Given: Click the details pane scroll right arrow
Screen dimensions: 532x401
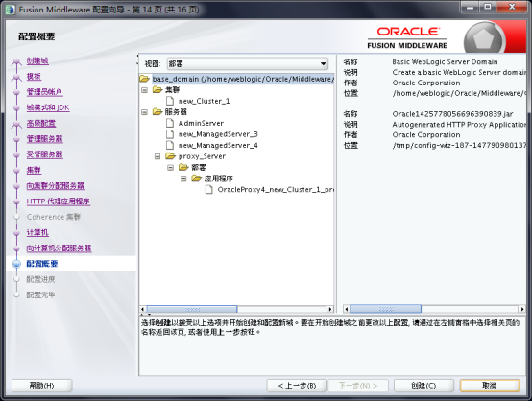Looking at the screenshot, I should (522, 309).
